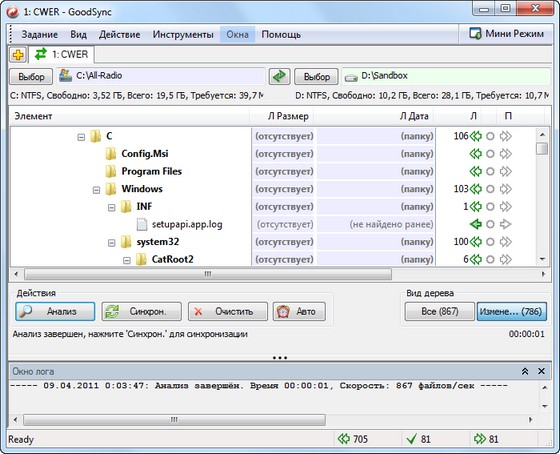Screen dimensions: 560x454
Task: Click right-direction arrow in INF row
Action: click(x=505, y=207)
